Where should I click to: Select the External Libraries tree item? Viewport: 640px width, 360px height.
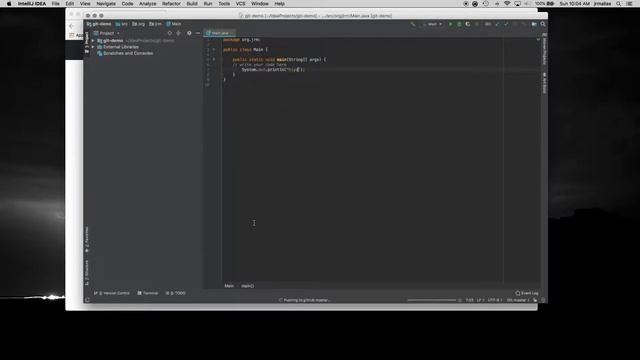point(118,47)
